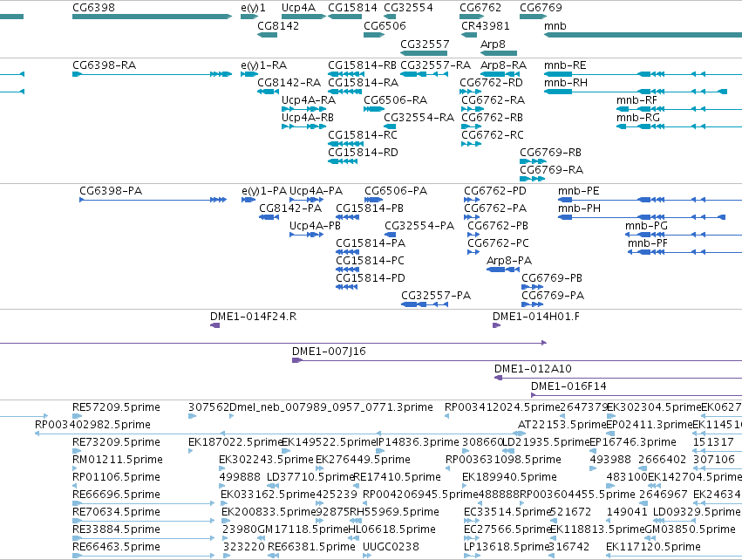
Task: Select EST RP003402982.5prime label
Action: [92, 425]
